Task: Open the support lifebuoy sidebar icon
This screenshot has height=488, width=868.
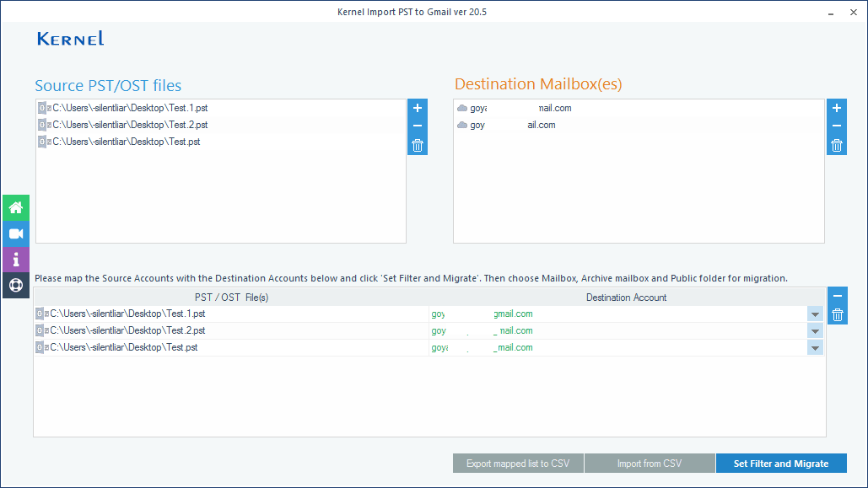Action: (x=15, y=285)
